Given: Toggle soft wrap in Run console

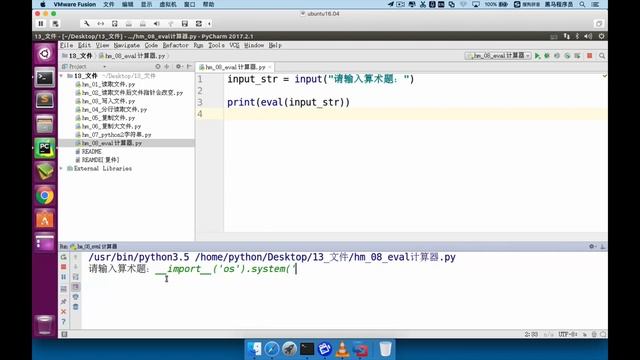Looking at the screenshot, I should pos(76,277).
